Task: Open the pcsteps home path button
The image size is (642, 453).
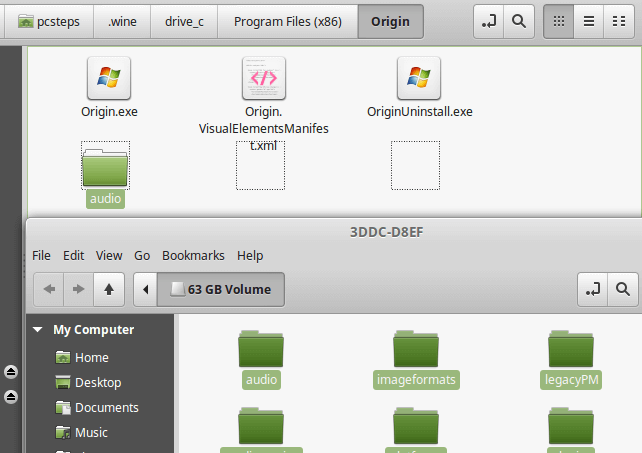Action: click(x=49, y=22)
